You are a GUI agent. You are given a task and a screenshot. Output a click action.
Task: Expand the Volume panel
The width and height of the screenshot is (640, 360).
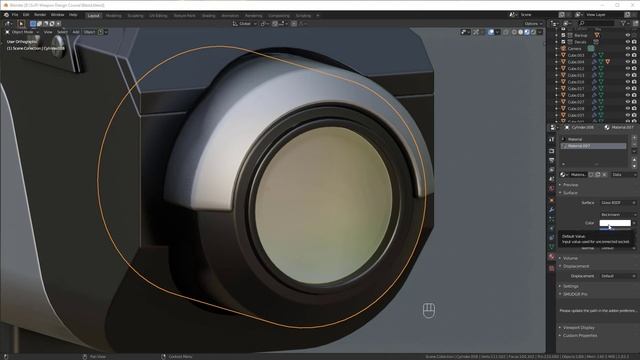pos(569,258)
